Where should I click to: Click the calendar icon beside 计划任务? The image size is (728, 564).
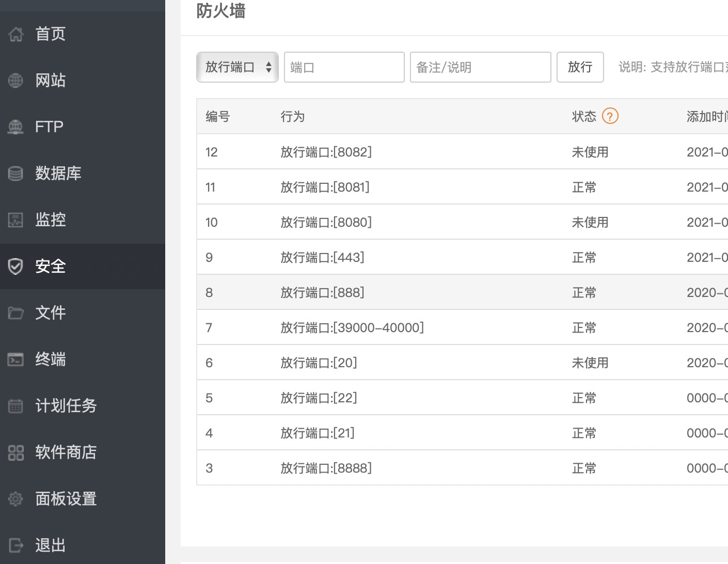16,406
